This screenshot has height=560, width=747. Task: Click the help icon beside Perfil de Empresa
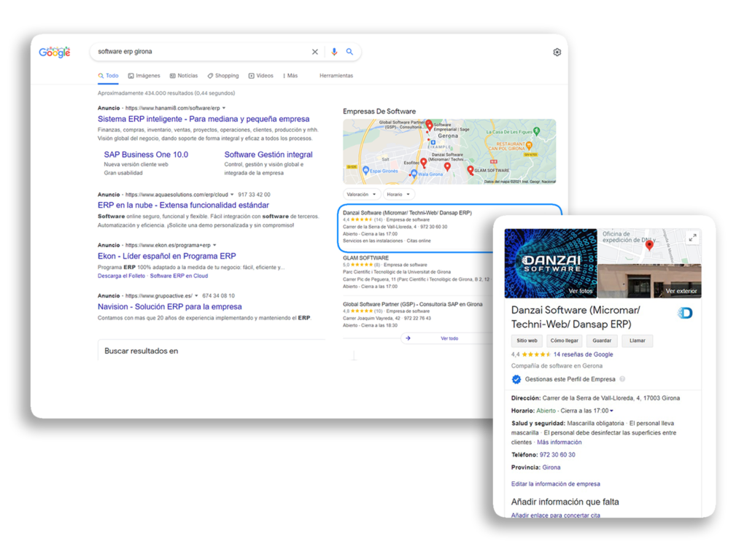(622, 379)
